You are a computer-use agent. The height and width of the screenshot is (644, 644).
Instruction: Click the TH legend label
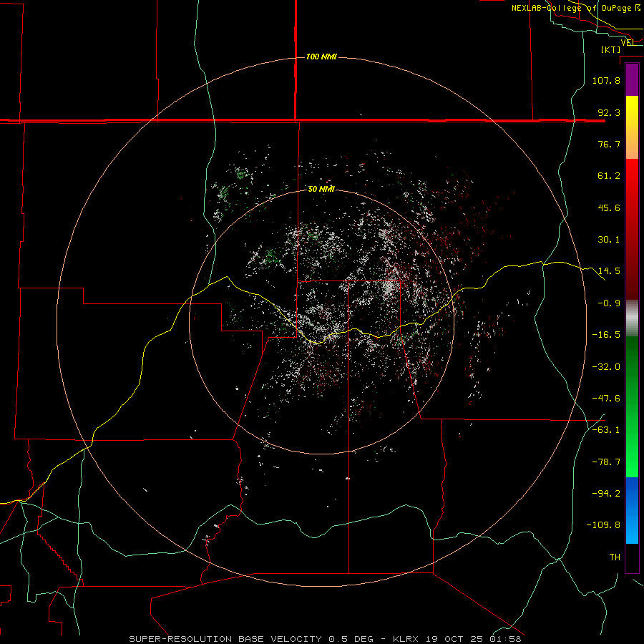point(615,557)
